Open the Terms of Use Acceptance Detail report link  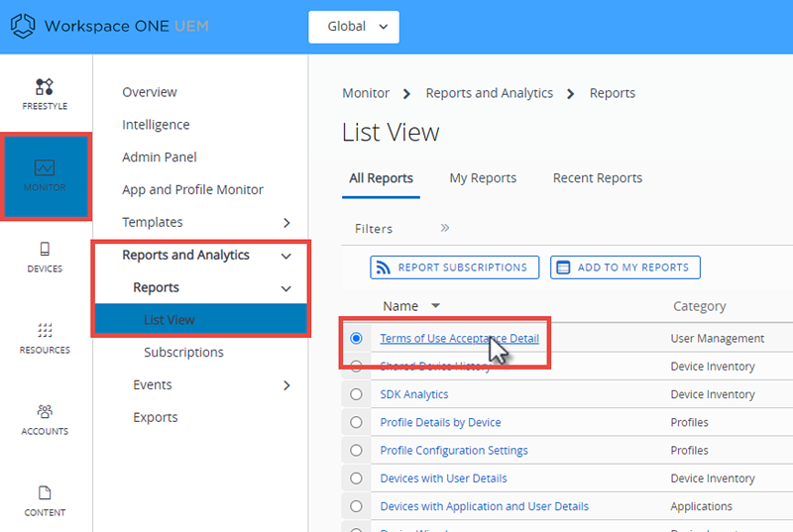[459, 338]
